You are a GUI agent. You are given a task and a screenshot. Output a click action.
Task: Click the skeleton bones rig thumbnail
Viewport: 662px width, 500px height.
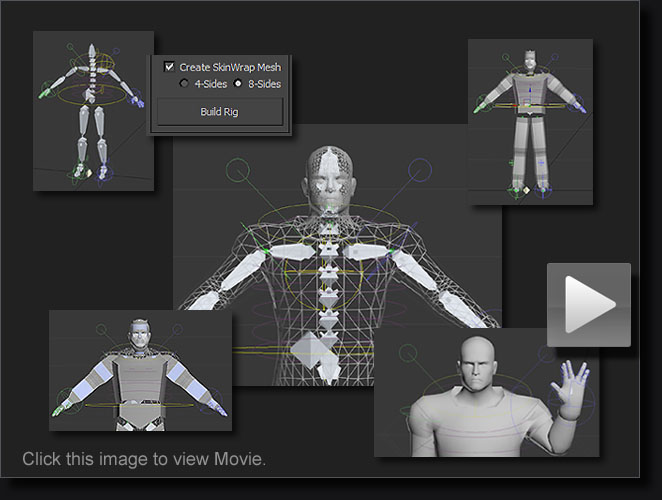click(93, 111)
